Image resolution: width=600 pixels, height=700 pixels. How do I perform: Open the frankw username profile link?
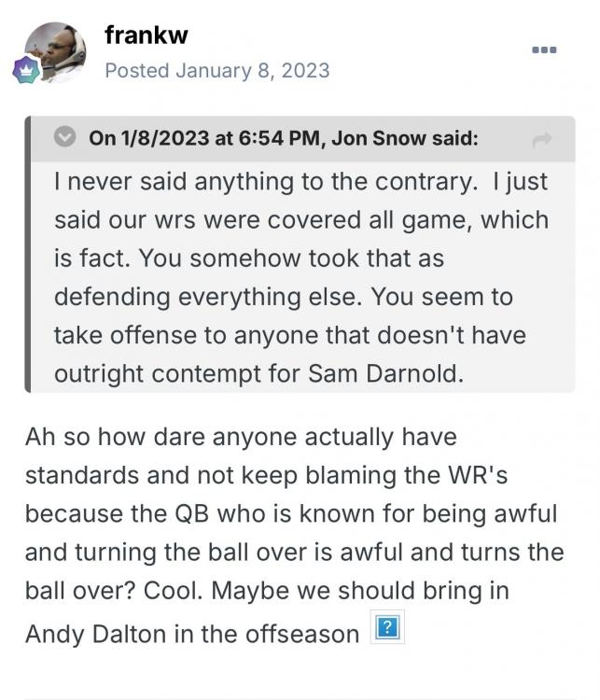pyautogui.click(x=147, y=35)
